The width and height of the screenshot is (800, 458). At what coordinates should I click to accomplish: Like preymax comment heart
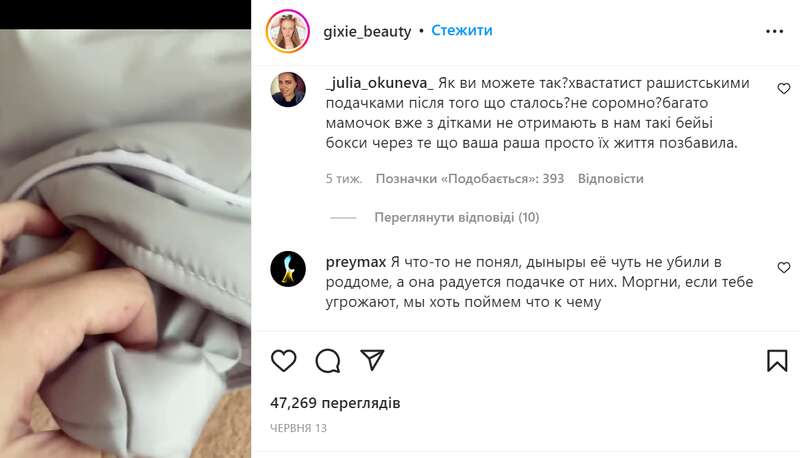pyautogui.click(x=784, y=268)
